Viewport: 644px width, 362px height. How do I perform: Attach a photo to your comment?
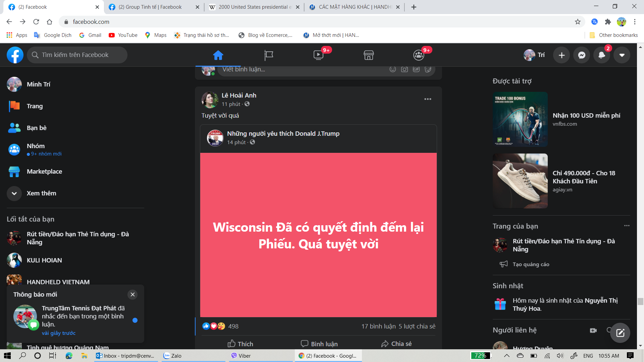[x=404, y=69]
